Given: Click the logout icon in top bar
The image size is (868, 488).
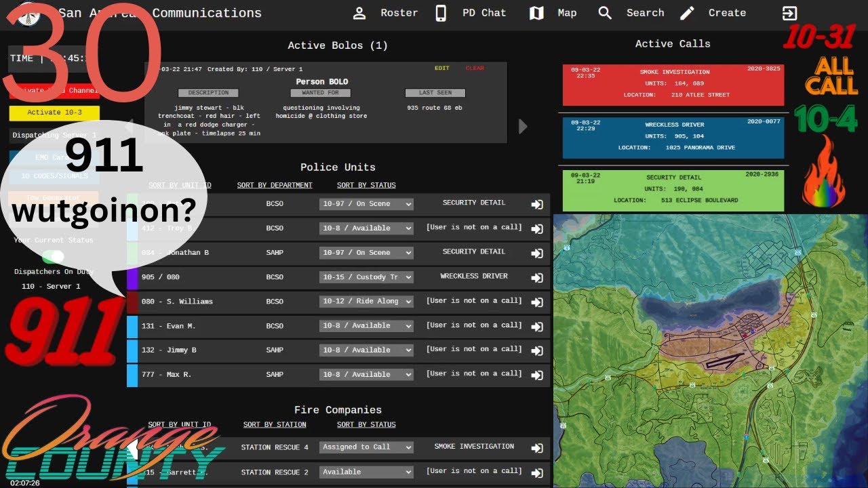Looking at the screenshot, I should (789, 14).
